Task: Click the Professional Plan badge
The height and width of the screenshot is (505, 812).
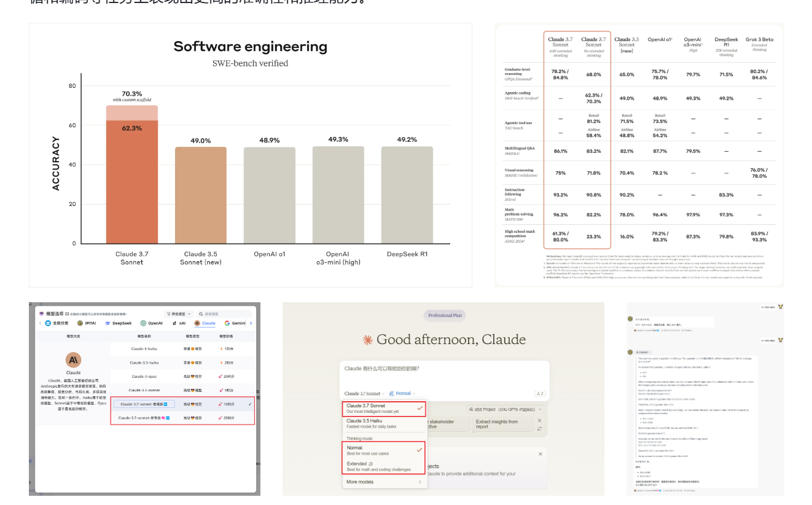Action: [x=445, y=315]
